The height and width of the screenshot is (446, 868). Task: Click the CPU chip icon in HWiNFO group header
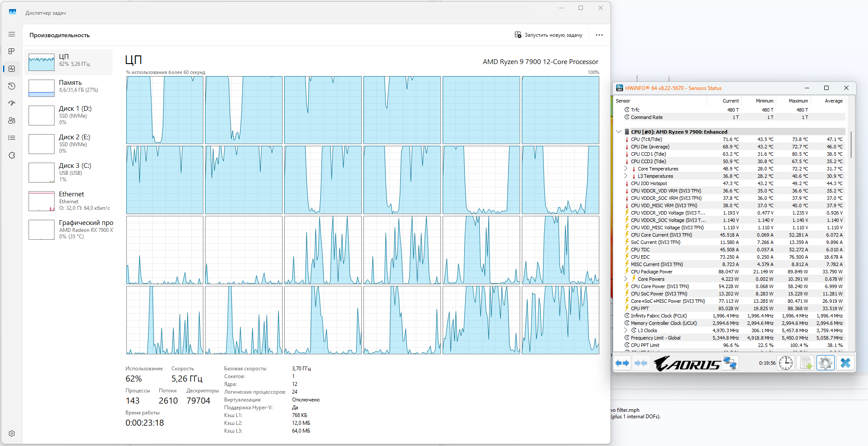pos(627,132)
